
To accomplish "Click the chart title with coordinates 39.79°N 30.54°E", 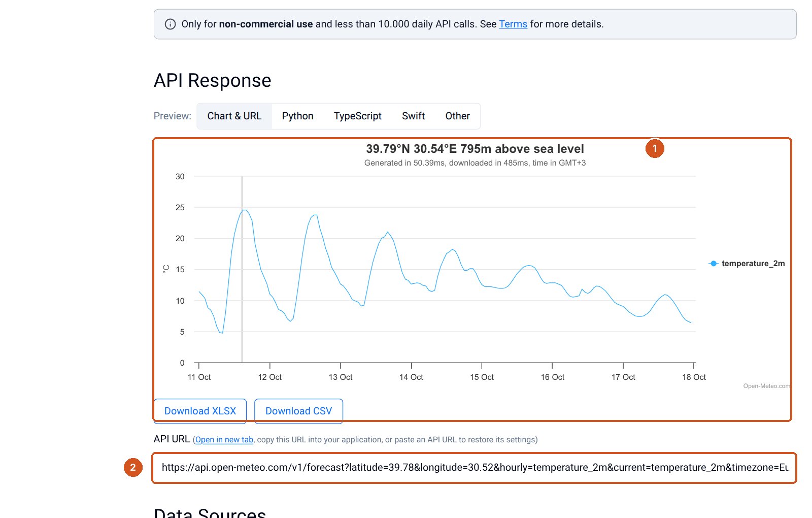I will (x=475, y=149).
